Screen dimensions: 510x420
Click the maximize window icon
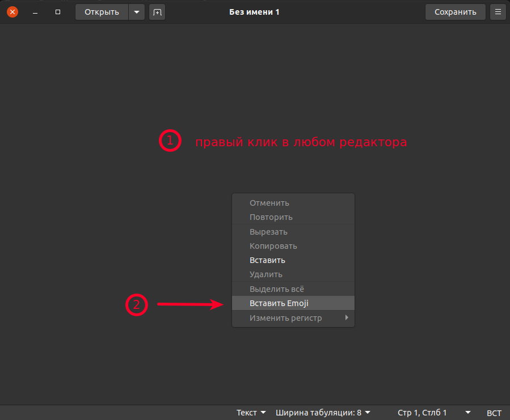(57, 11)
